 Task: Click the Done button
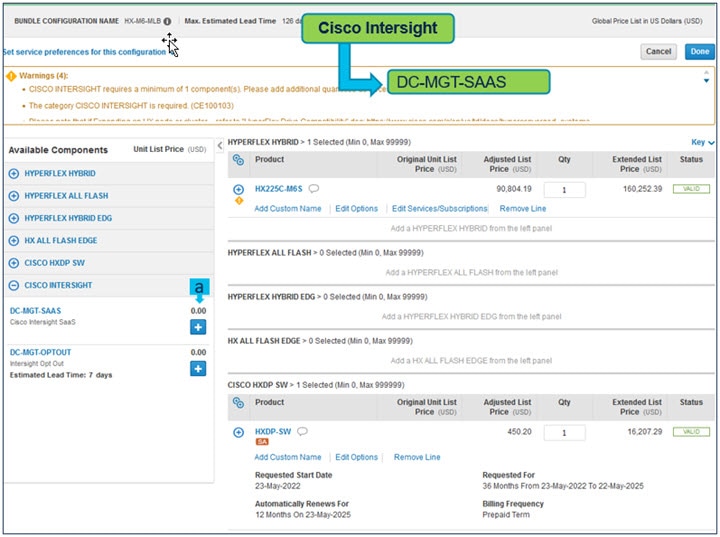pyautogui.click(x=700, y=51)
